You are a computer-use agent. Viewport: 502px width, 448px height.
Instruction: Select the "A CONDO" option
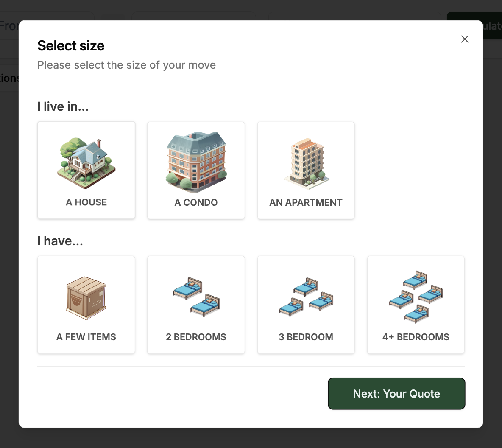tap(196, 170)
